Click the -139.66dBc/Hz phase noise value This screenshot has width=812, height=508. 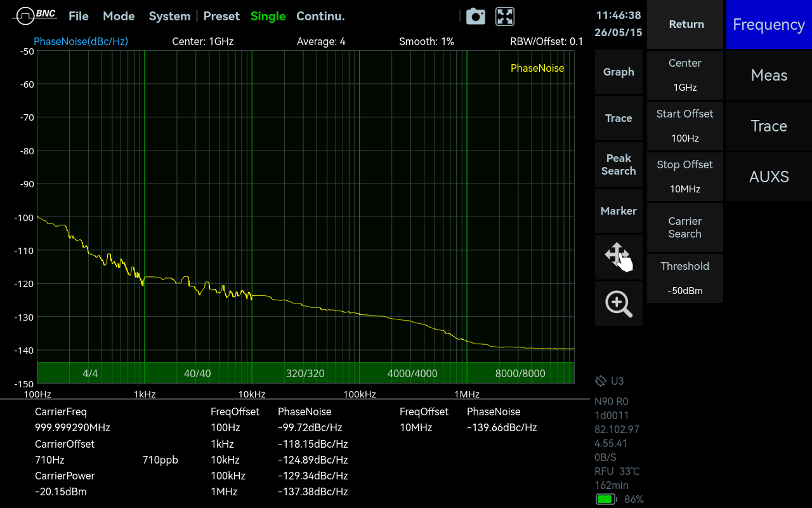502,428
